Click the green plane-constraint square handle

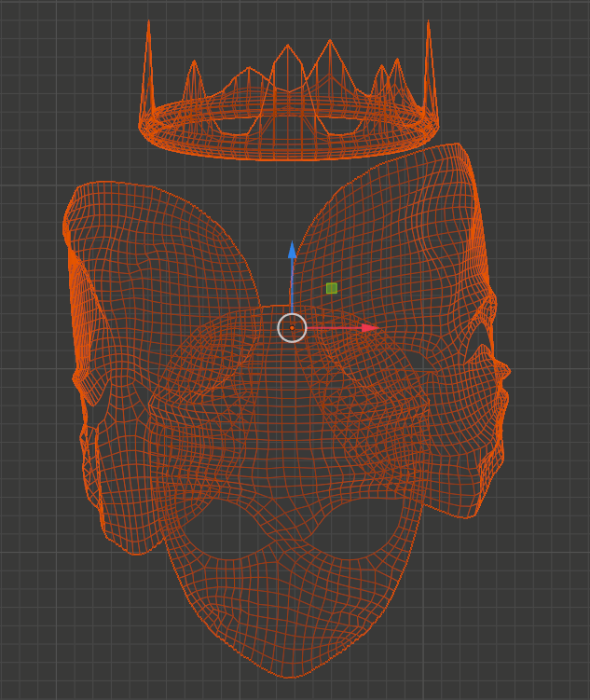[332, 288]
